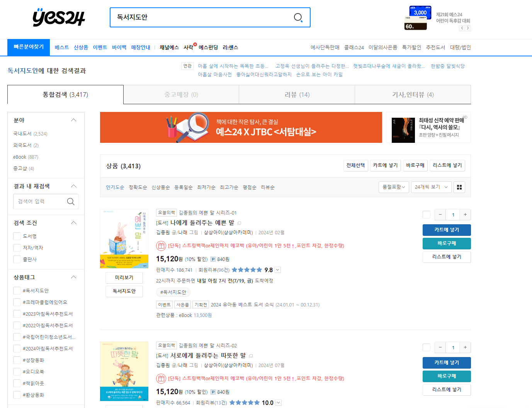532x408 pixels.
Task: Show previous promo banner arrow at top right
Action: tap(462, 28)
